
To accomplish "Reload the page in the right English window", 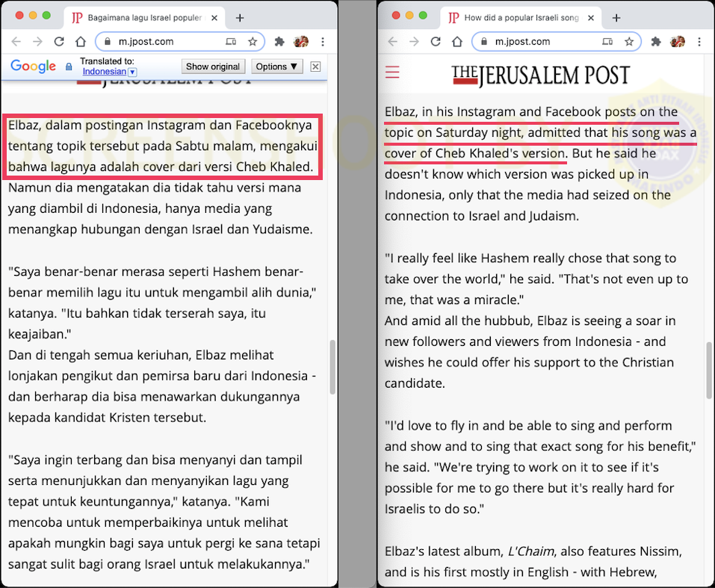I will (436, 42).
